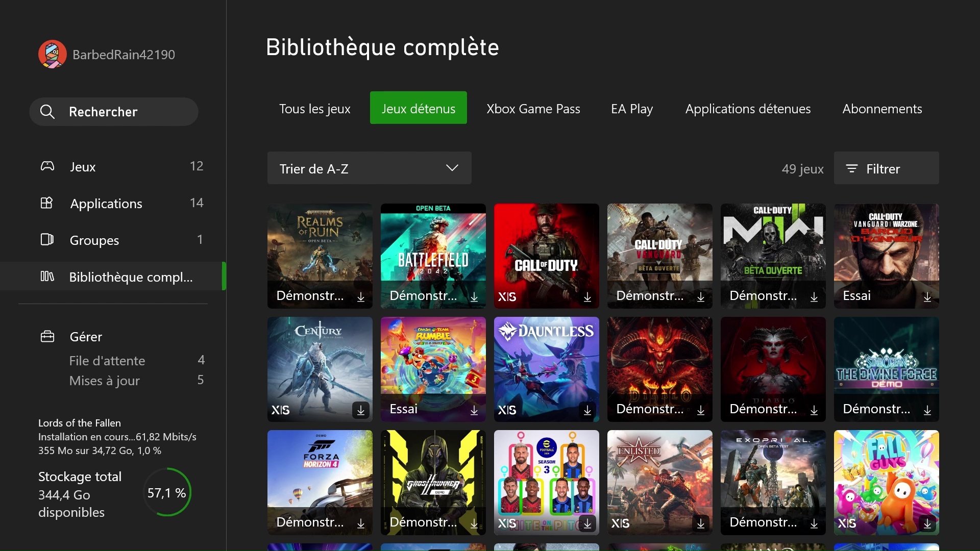Click download icon on red Call of Duty tile
The image size is (980, 551).
tap(587, 296)
